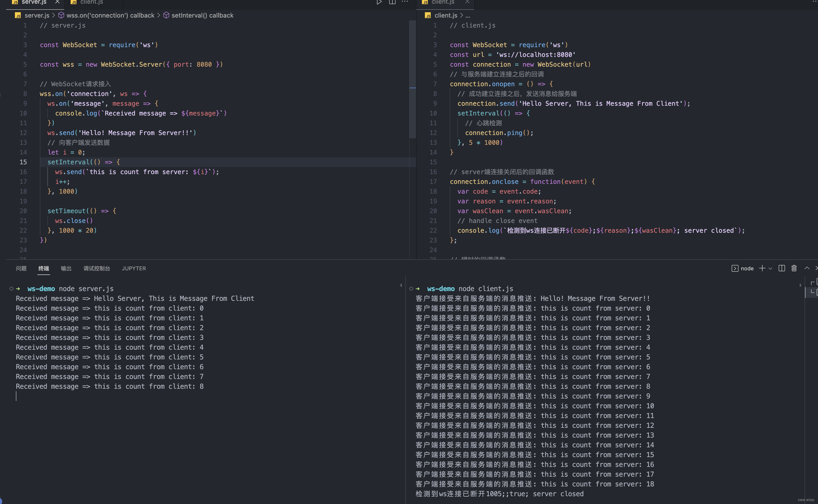Open terminal launch profile dropdown arrow
The image size is (818, 504).
[770, 269]
